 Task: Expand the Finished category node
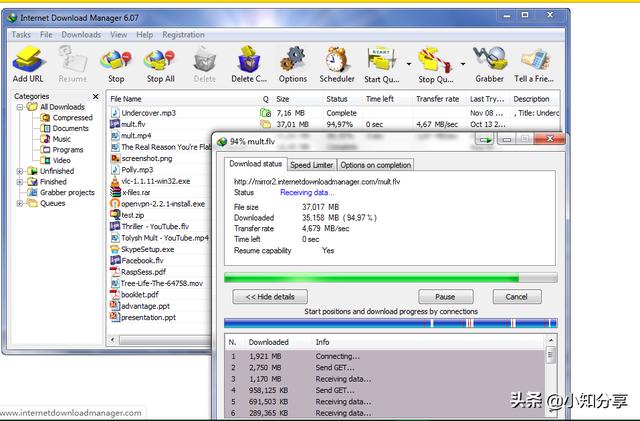[x=20, y=182]
